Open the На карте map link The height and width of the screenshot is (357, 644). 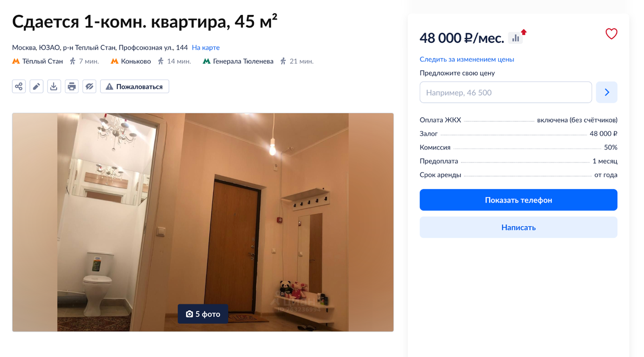pos(205,47)
